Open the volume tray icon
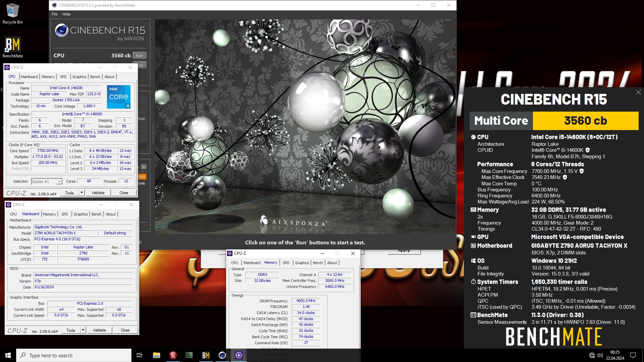This screenshot has width=644, height=362. [600, 355]
